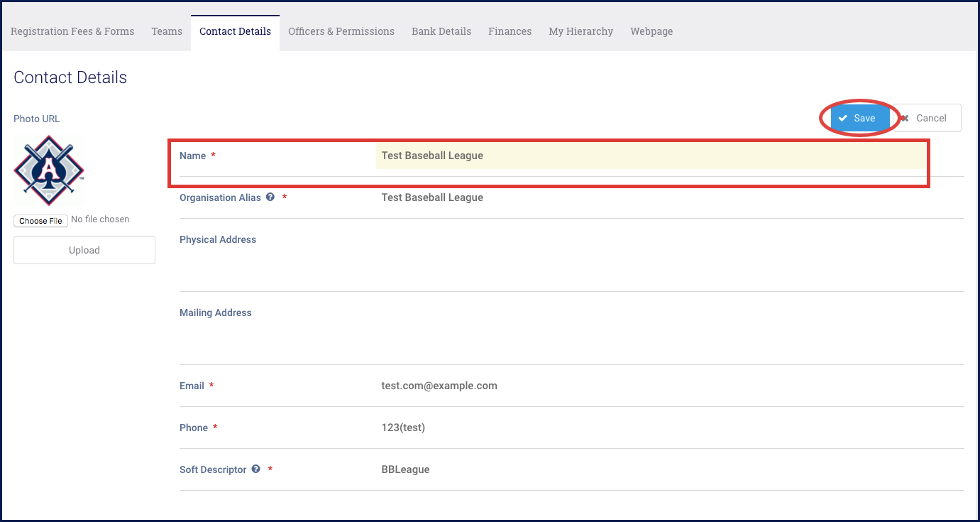Click the Photo URL label
The width and height of the screenshot is (980, 522).
[37, 119]
